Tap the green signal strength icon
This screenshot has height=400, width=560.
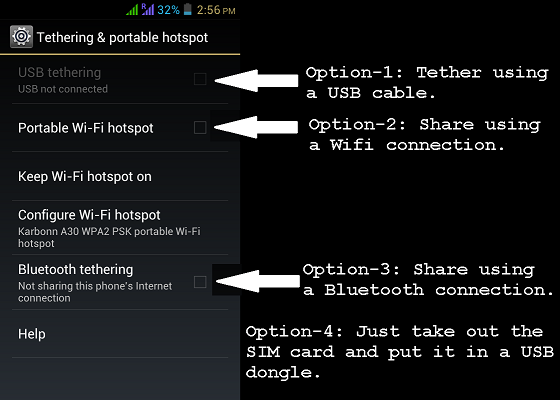pyautogui.click(x=132, y=10)
